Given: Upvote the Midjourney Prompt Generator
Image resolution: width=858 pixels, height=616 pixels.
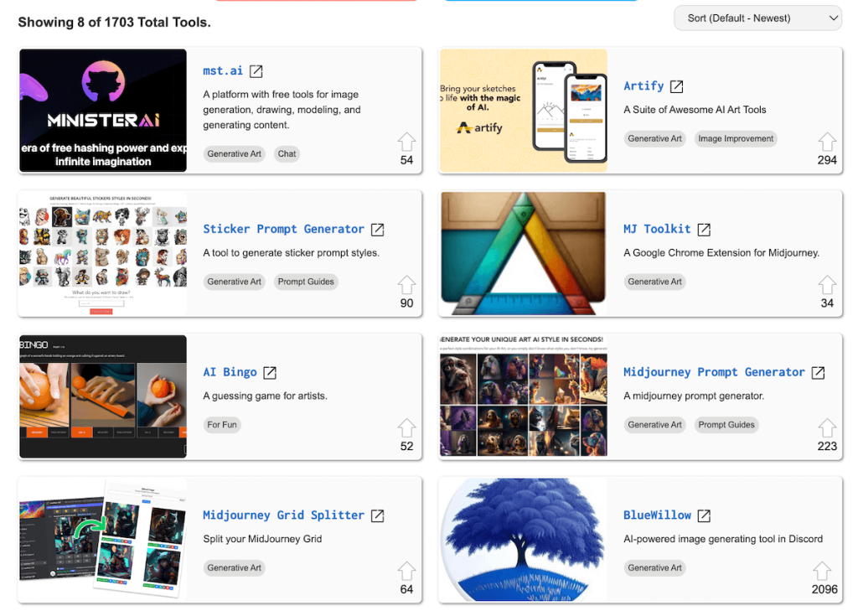Looking at the screenshot, I should pyautogui.click(x=827, y=427).
